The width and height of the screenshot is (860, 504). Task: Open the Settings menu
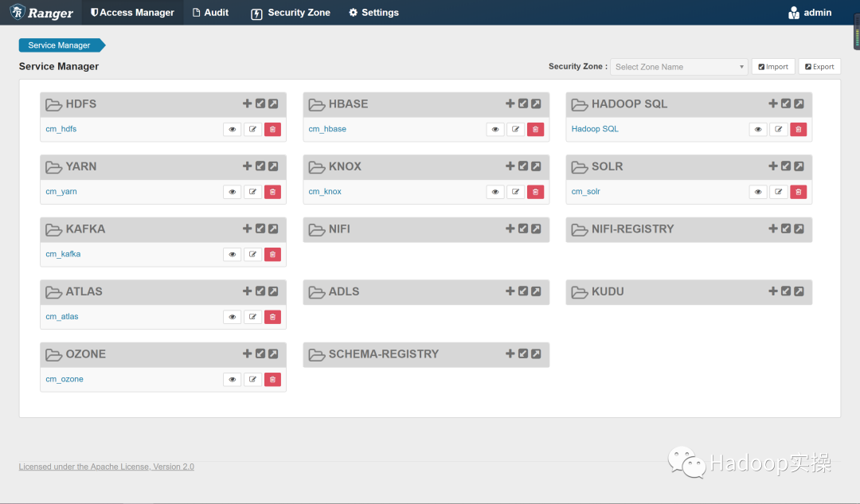tap(374, 13)
